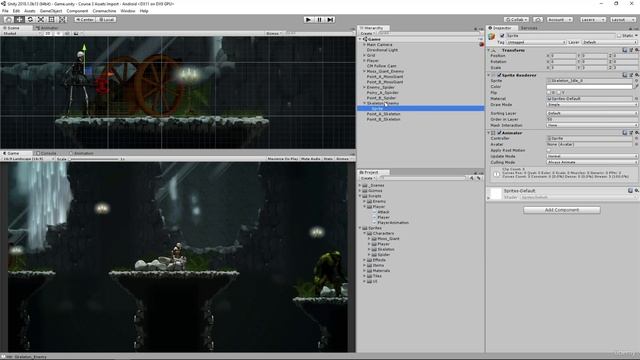Open the Game view aspect ratio dropdown
Image resolution: width=640 pixels, height=360 pixels.
[x=28, y=159]
